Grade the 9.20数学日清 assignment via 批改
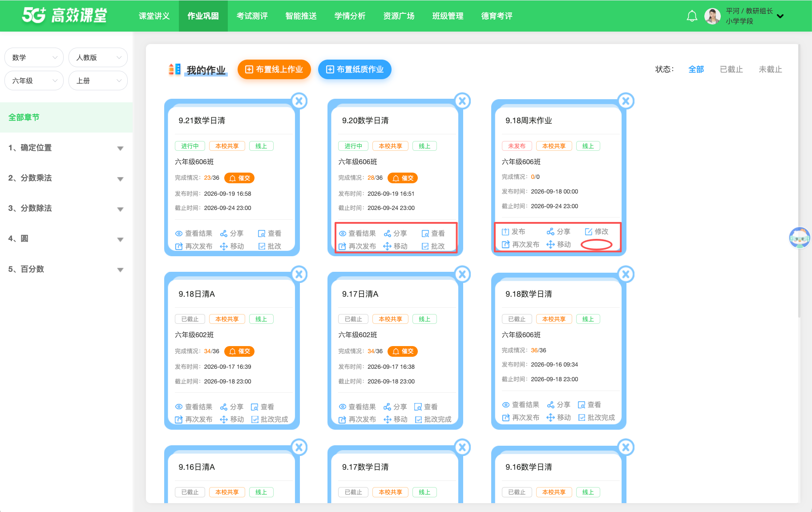 coord(433,246)
